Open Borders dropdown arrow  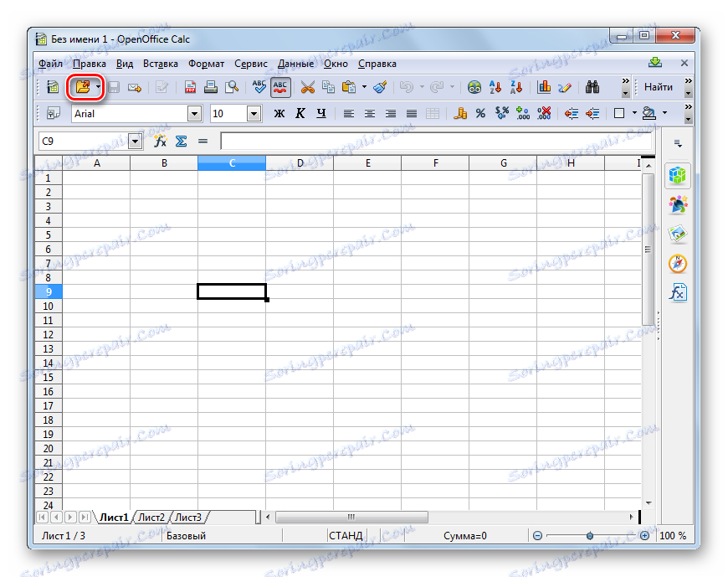pos(634,113)
